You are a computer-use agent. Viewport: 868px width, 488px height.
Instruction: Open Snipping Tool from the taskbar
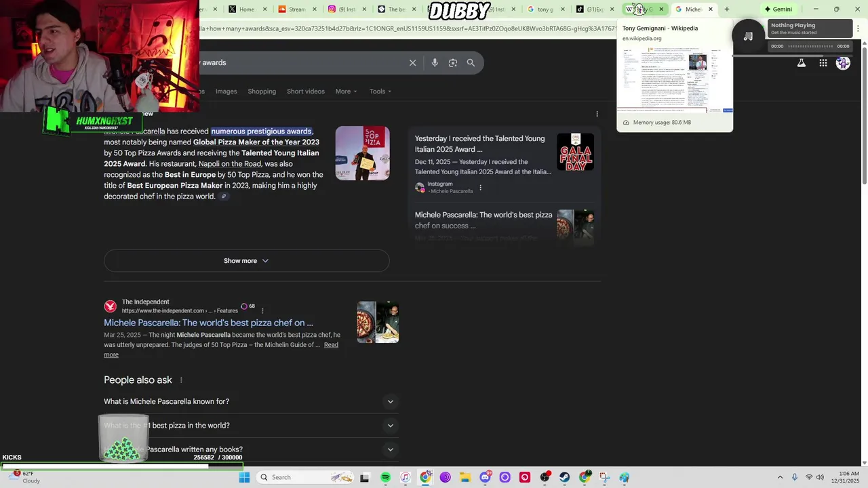click(604, 477)
